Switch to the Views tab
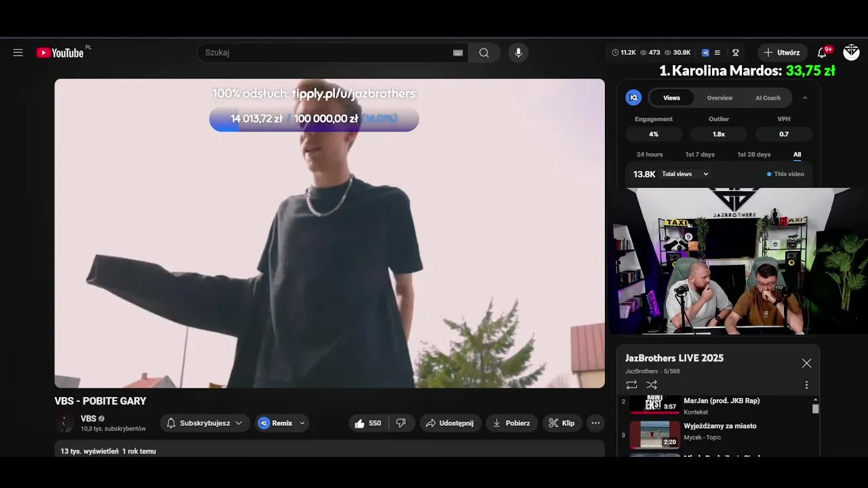 click(671, 98)
